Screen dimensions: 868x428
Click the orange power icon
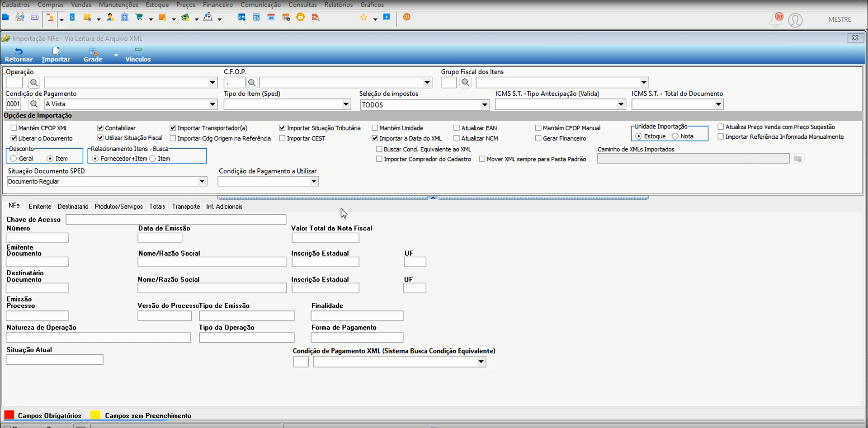406,17
